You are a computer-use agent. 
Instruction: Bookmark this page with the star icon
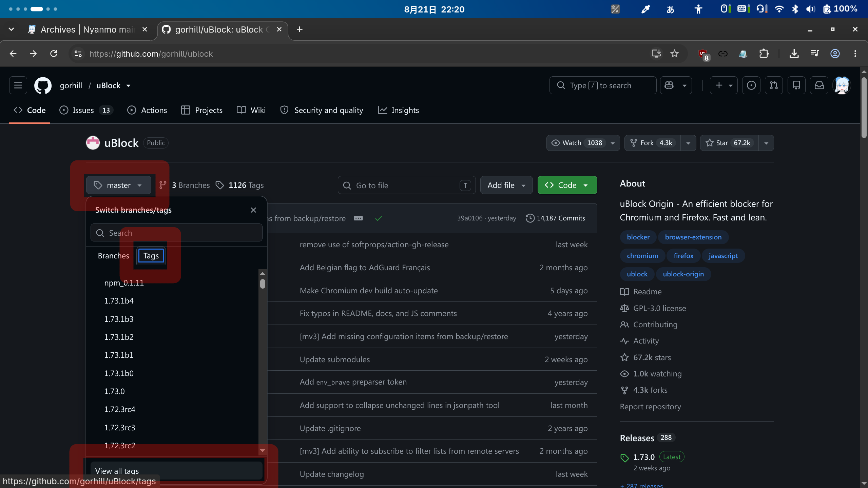(674, 54)
